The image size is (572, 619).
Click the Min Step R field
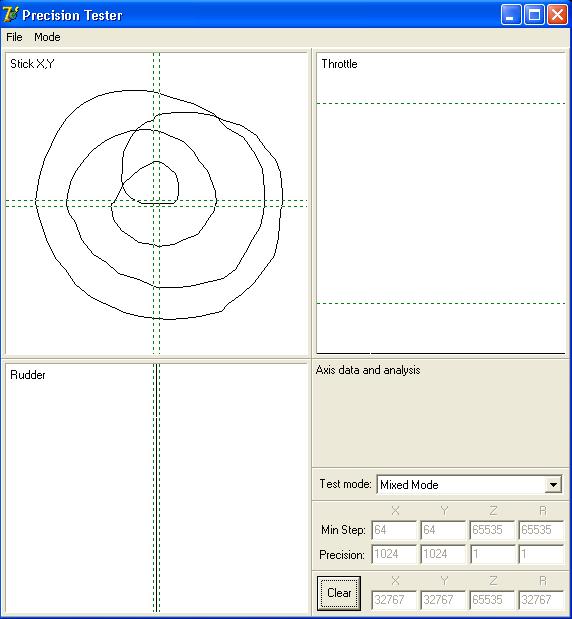[541, 530]
